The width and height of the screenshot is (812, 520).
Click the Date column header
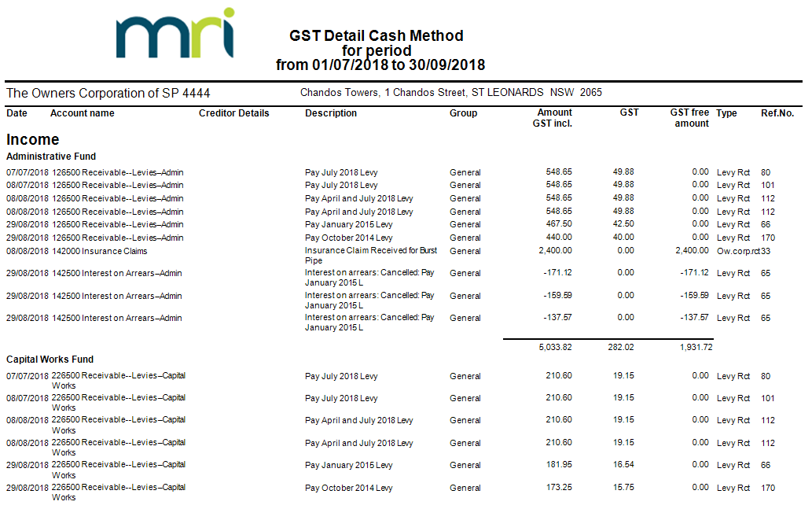17,113
